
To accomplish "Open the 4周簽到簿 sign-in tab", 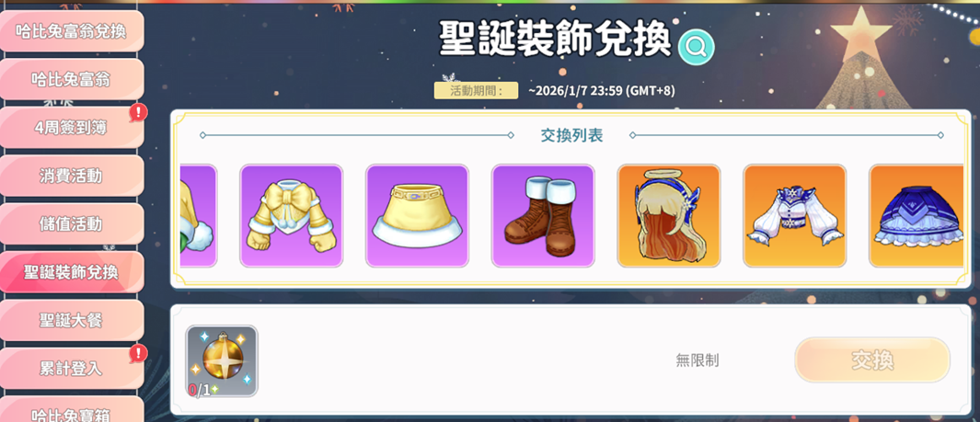I will tap(71, 128).
